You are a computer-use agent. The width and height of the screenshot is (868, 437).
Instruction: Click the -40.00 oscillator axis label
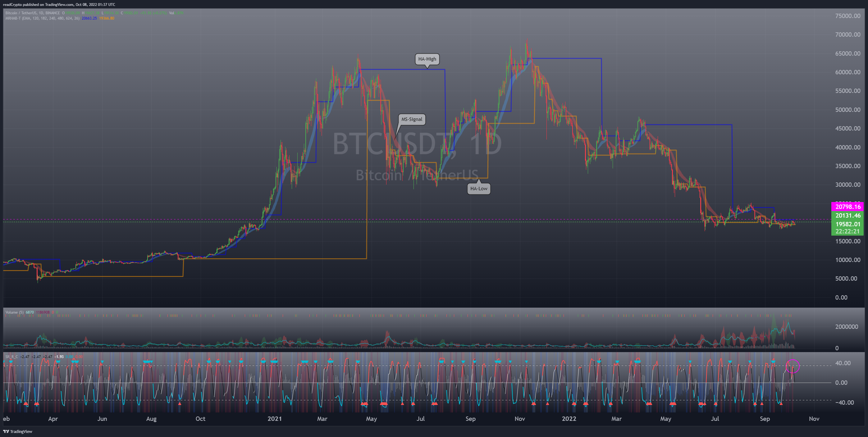tap(844, 402)
